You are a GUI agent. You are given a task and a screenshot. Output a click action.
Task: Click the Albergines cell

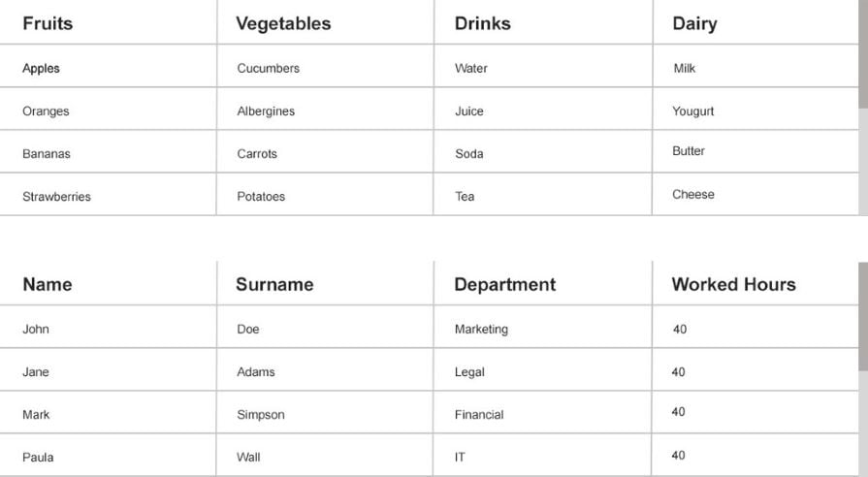266,111
